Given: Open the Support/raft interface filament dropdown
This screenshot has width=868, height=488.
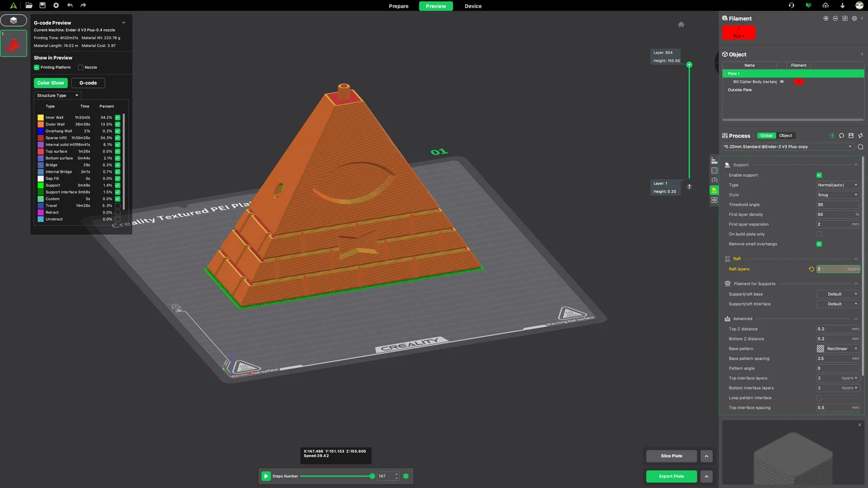Looking at the screenshot, I should (x=838, y=304).
